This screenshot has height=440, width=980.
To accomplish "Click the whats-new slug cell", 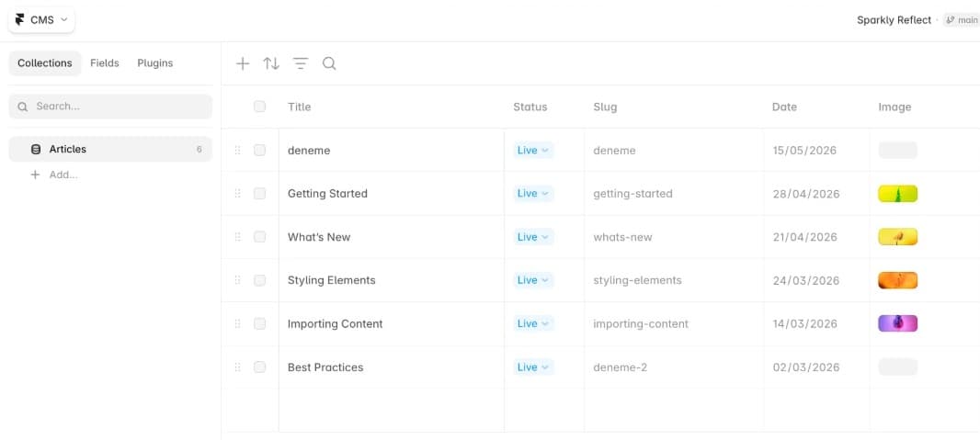I will 674,237.
